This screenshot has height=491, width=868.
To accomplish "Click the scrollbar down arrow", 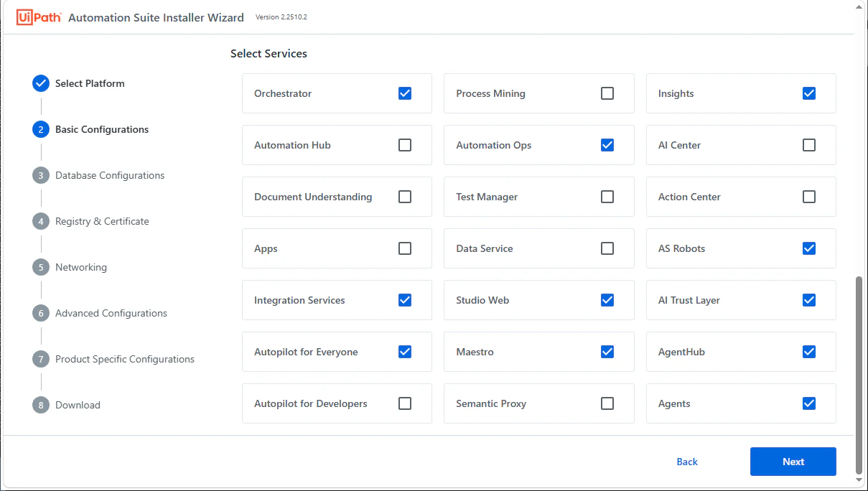I will pos(859,480).
